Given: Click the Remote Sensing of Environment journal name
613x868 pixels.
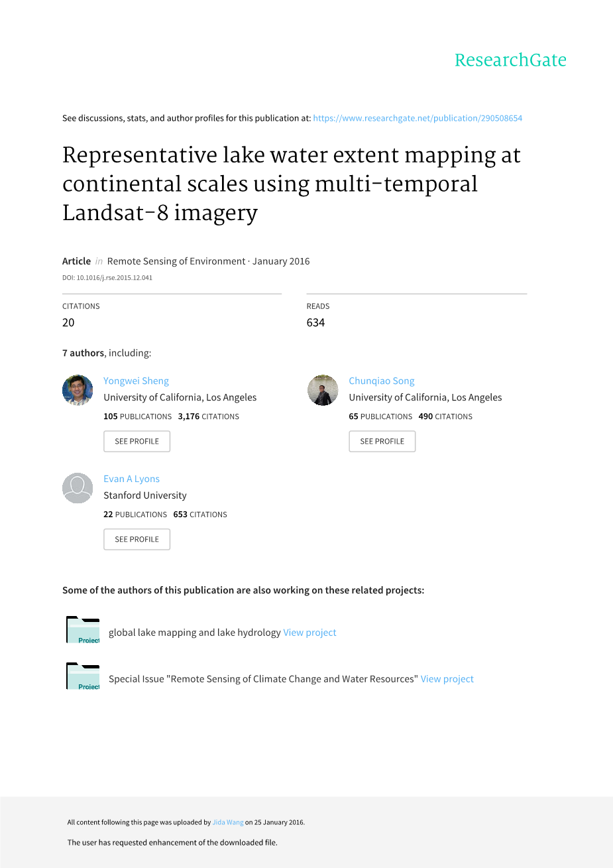Looking at the screenshot, I should pos(176,261).
